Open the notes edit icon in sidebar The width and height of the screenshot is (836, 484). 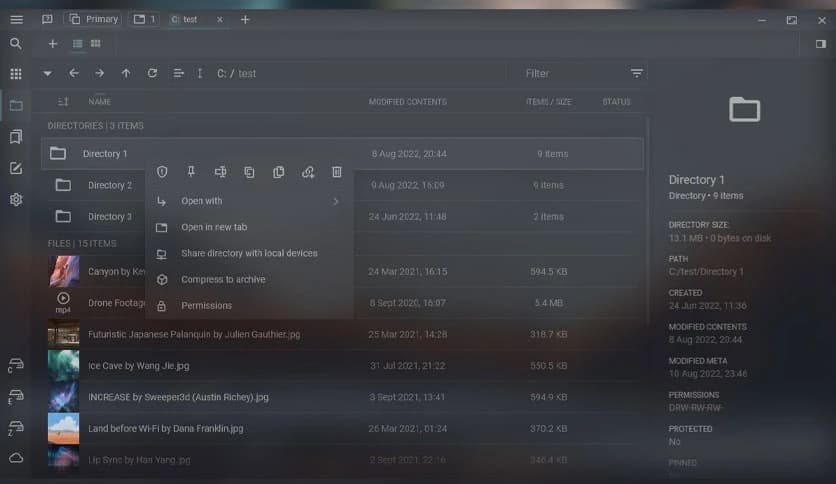click(16, 168)
